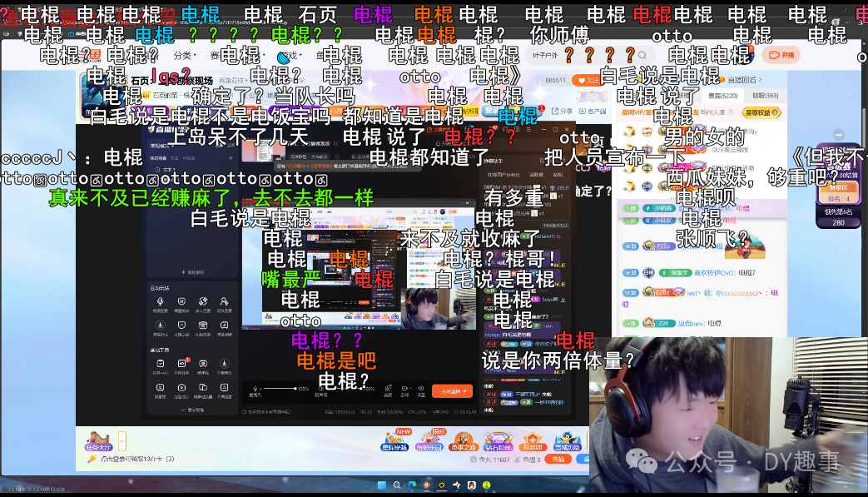
Task: Open the 直播回看 replay link
Action: 745,80
